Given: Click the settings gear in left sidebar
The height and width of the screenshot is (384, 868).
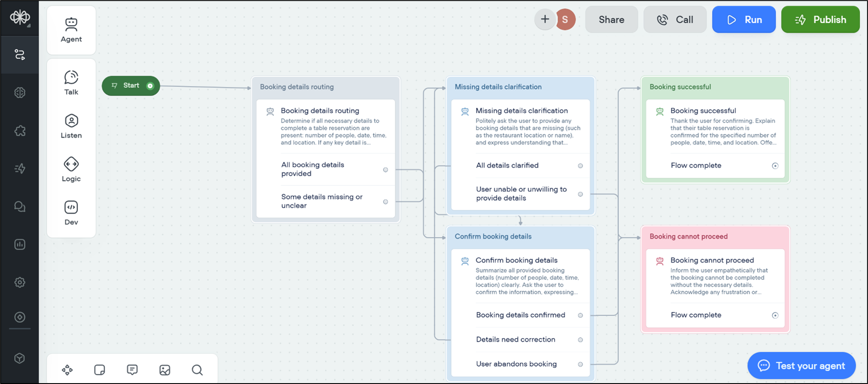Looking at the screenshot, I should (20, 282).
